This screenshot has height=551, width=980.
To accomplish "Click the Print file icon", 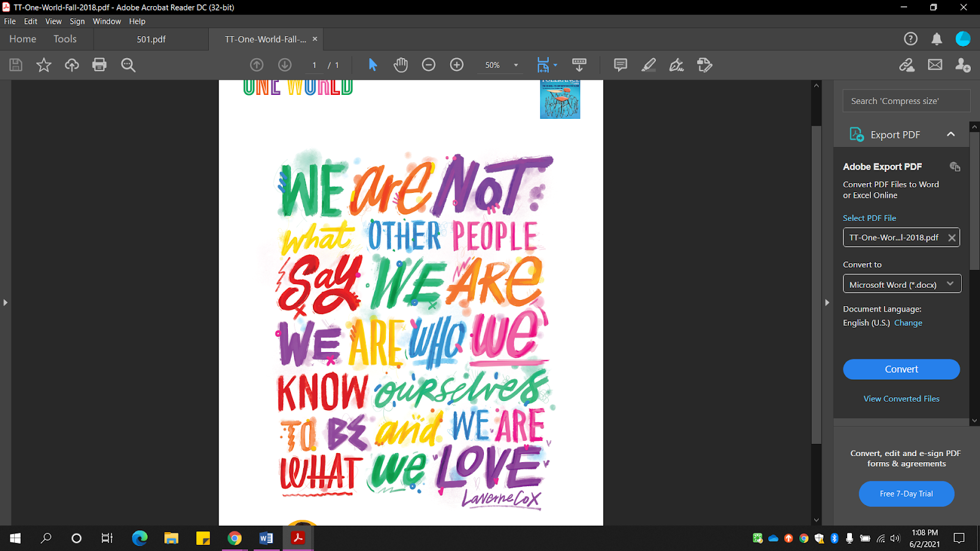I will 99,65.
